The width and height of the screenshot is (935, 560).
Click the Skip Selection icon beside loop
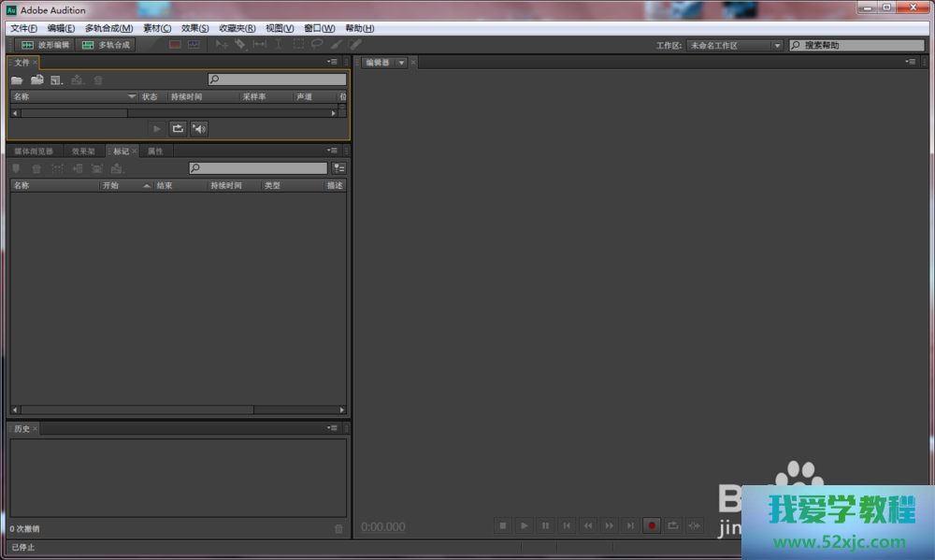click(694, 526)
